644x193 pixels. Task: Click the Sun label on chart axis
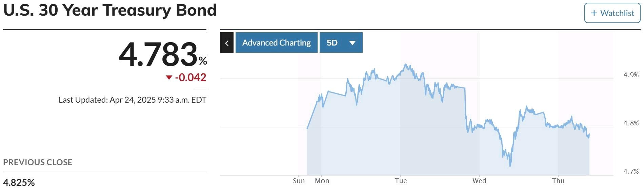tap(299, 181)
